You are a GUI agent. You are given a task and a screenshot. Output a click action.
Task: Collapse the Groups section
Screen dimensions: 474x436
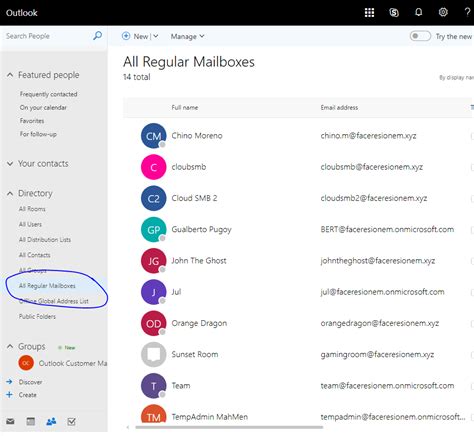tap(10, 347)
